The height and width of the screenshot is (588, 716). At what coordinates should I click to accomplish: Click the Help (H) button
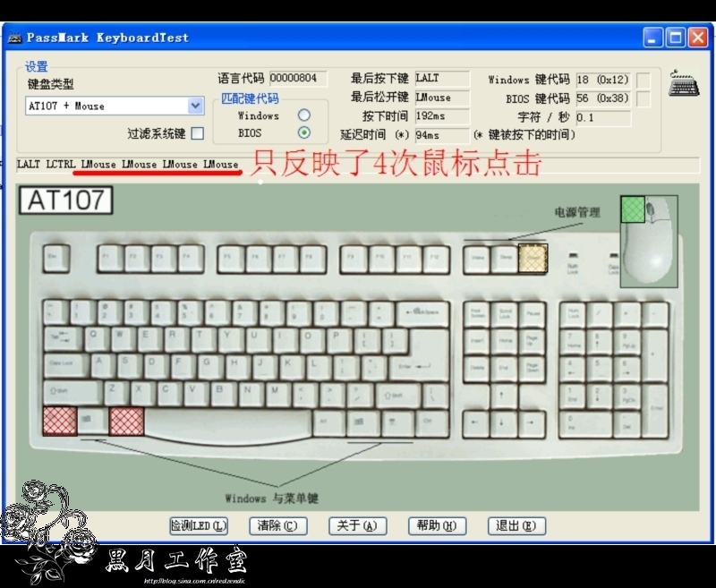(x=437, y=526)
